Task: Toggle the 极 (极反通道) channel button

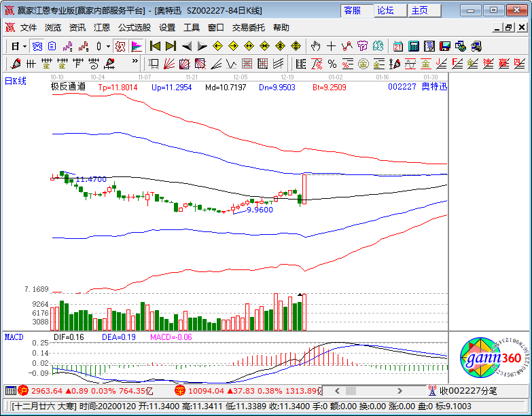Action: (x=120, y=46)
